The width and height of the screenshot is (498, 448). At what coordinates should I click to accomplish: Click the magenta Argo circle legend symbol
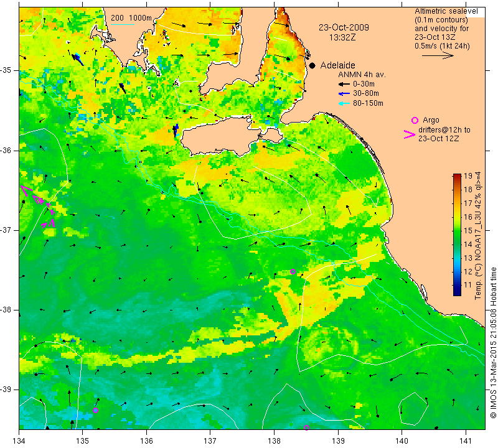point(415,120)
